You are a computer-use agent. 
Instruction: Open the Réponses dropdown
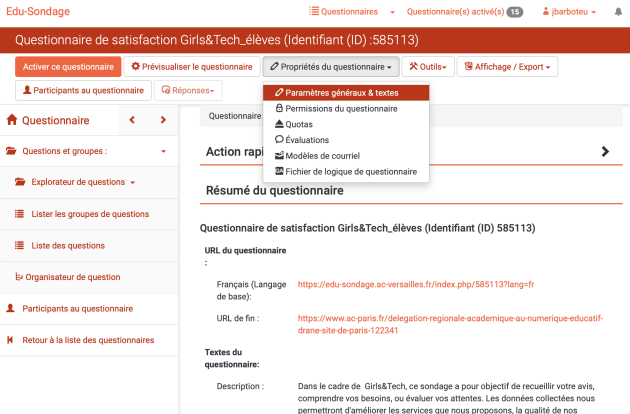pos(188,90)
